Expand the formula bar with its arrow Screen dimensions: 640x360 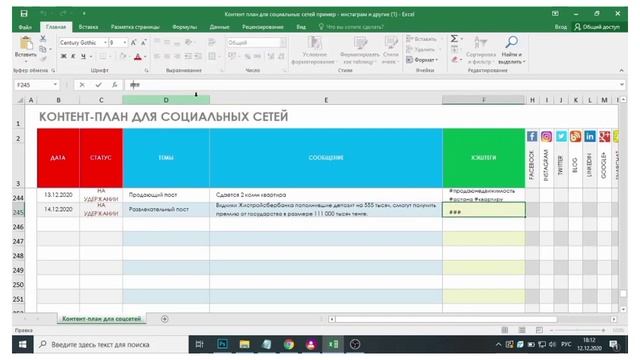point(622,85)
